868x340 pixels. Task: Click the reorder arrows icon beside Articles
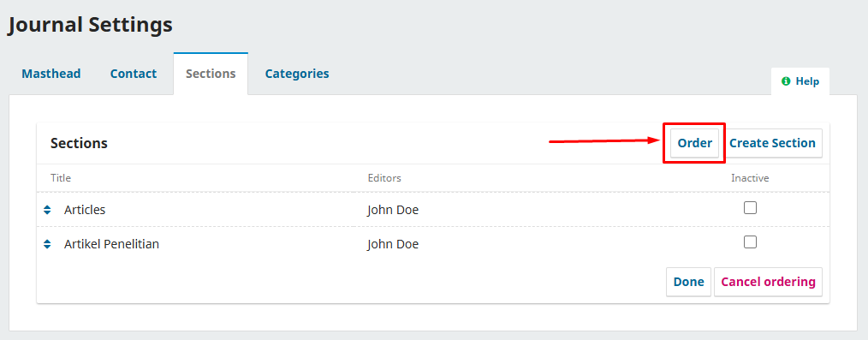(x=47, y=210)
